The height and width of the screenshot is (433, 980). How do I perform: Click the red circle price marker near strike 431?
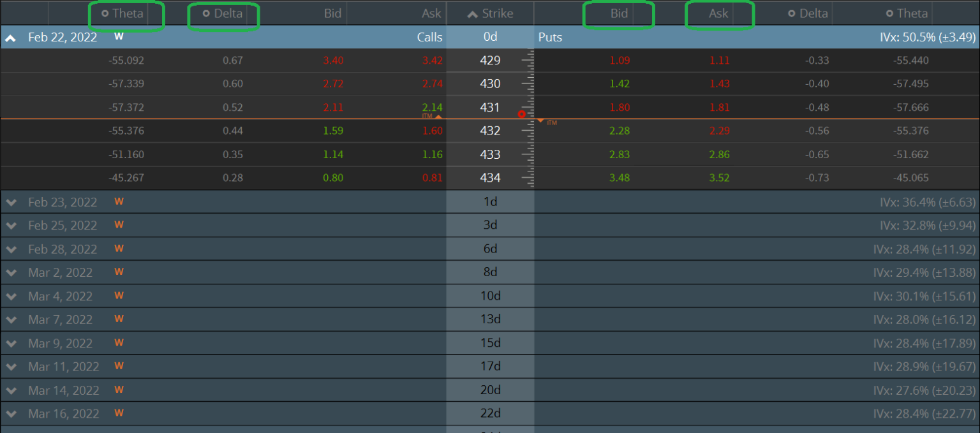pos(521,114)
